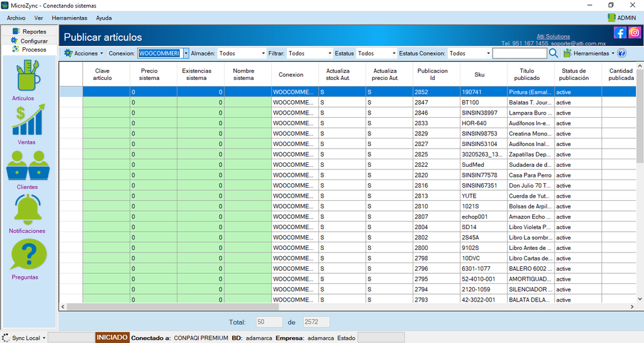Click the Sync Local spinner icon
Image resolution: width=644 pixels, height=343 pixels.
tap(6, 338)
